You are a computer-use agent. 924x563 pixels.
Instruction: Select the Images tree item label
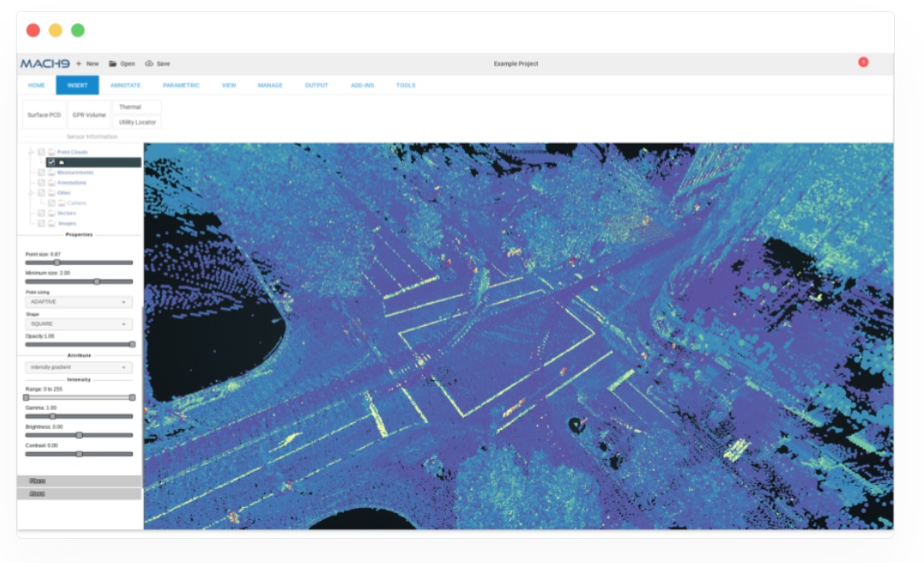(67, 224)
